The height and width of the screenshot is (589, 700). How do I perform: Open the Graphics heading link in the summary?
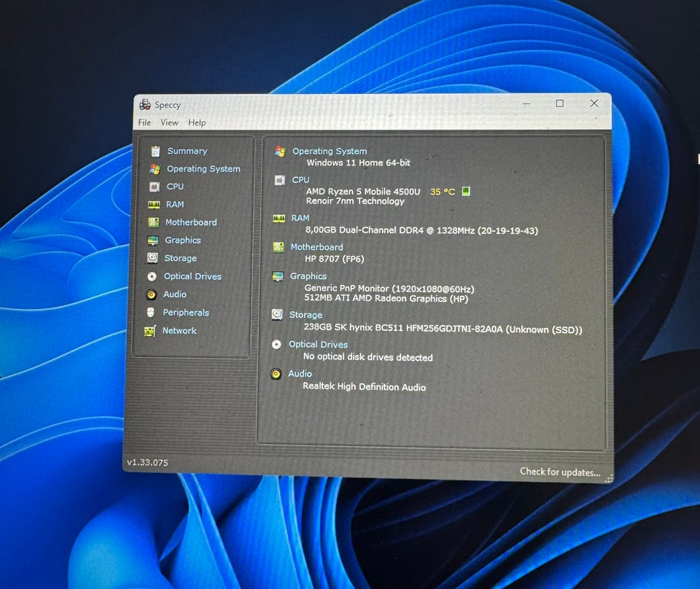[x=308, y=276]
